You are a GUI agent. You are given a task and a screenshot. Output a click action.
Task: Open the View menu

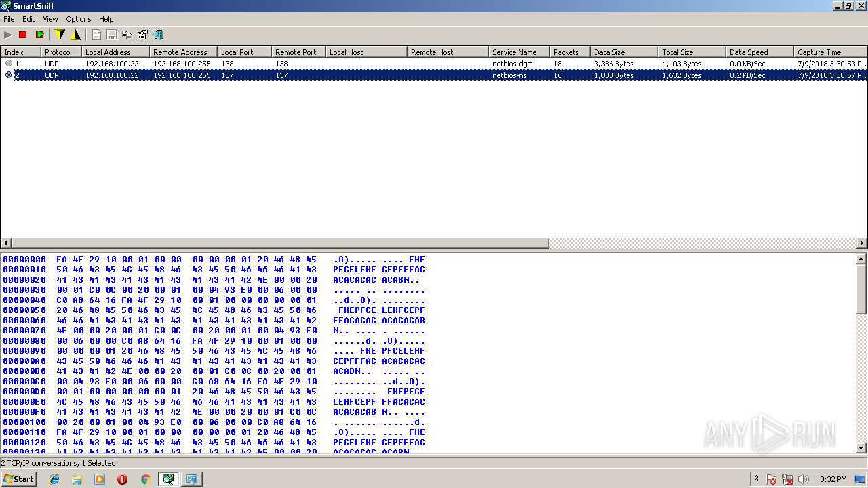coord(50,19)
